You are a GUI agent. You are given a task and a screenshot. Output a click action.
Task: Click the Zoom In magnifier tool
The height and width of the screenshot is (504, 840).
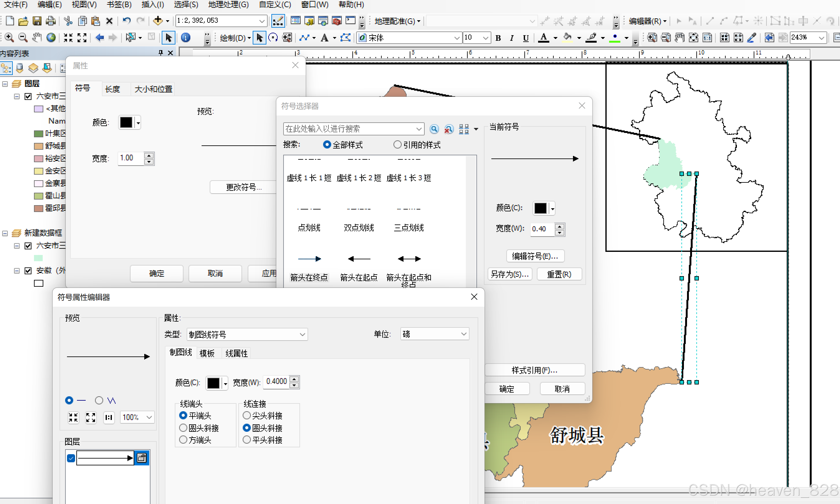click(x=9, y=37)
